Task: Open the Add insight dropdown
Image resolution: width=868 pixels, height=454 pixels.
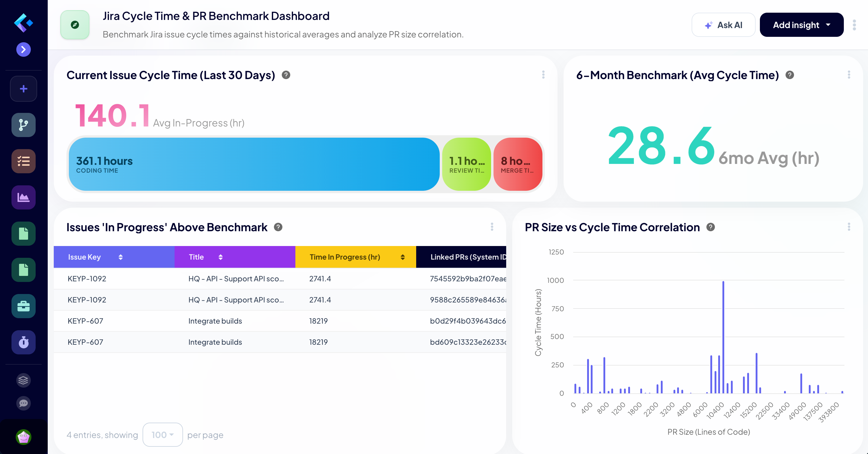Action: 801,24
